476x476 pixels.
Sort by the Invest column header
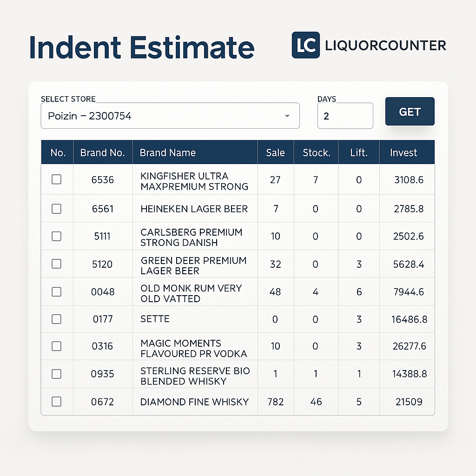click(x=403, y=152)
